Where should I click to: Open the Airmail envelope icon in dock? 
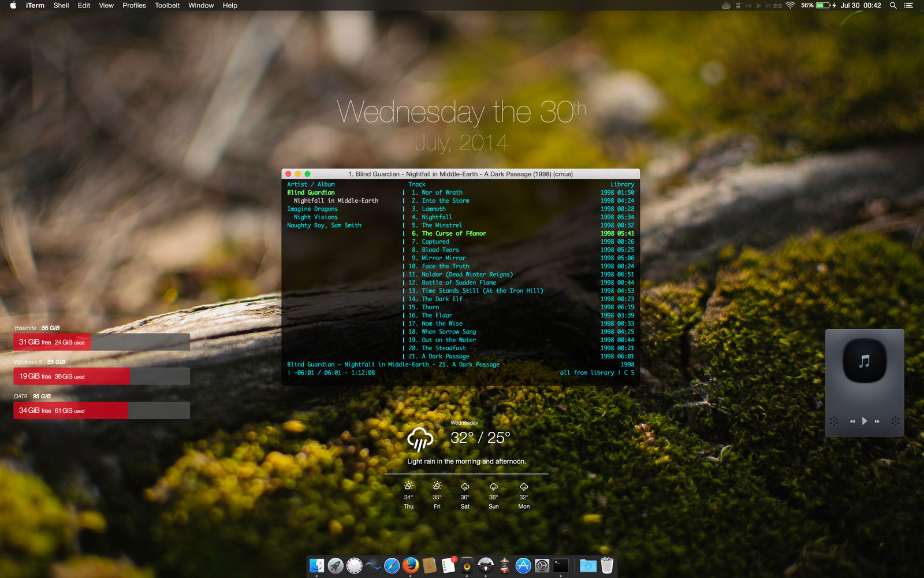(x=354, y=565)
